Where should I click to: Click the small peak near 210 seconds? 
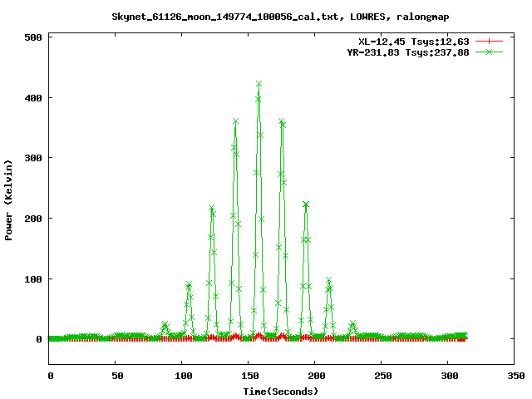[x=328, y=281]
